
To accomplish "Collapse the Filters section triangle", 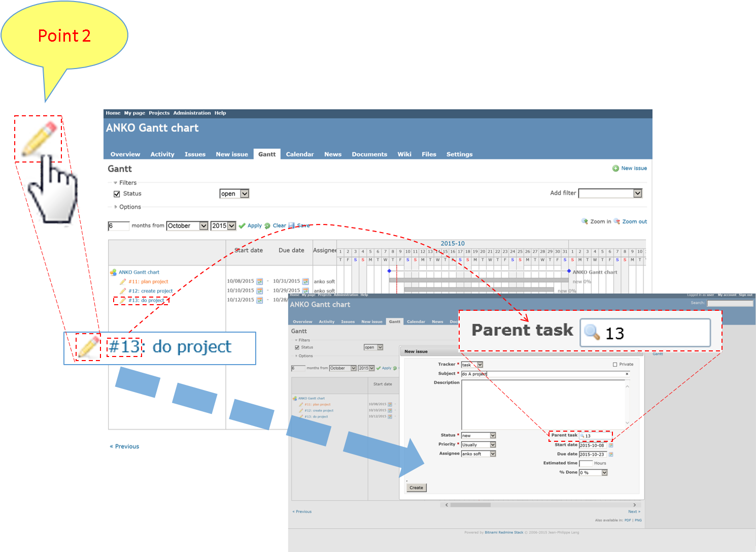I will tap(115, 183).
